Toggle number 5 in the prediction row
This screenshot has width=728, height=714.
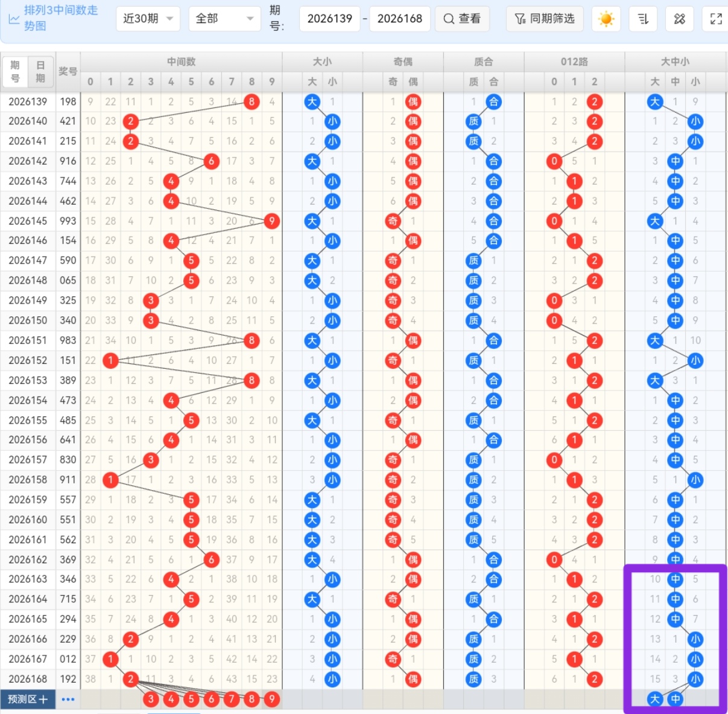coord(191,699)
